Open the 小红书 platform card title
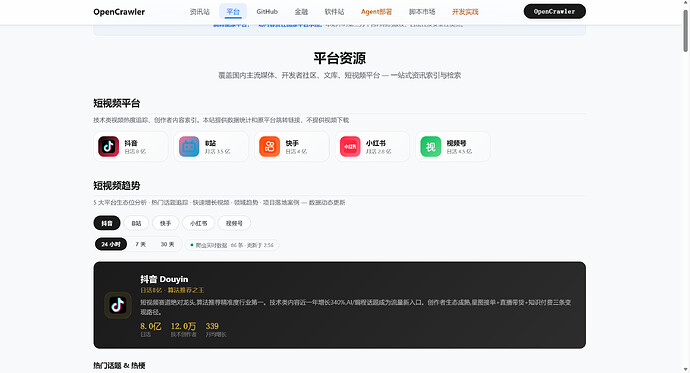690x373 pixels. click(376, 143)
